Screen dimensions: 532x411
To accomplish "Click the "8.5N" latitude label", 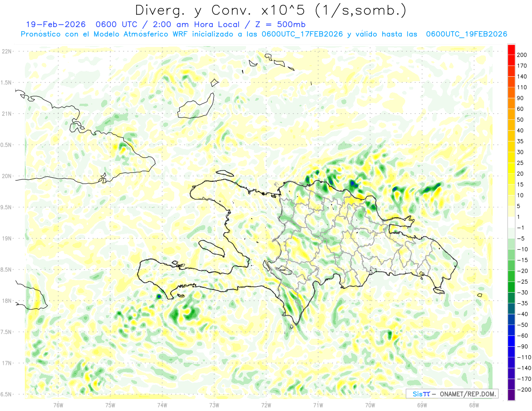I will coord(6,270).
